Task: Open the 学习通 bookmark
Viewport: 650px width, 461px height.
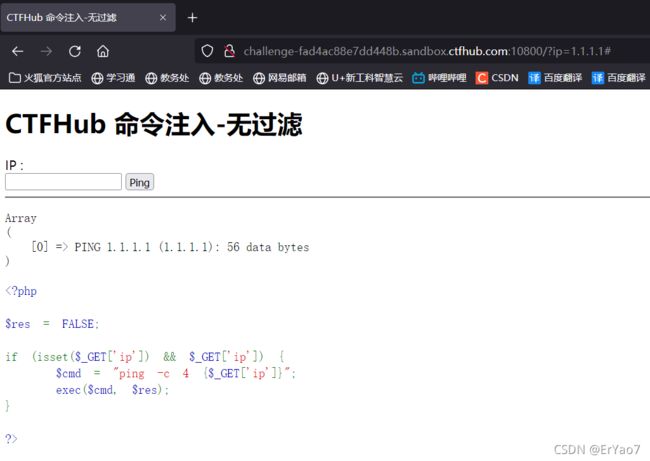Action: coord(113,78)
